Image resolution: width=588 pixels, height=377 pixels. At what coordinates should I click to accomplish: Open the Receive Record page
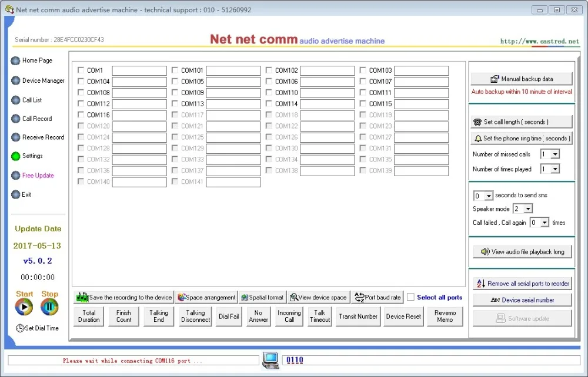point(43,137)
